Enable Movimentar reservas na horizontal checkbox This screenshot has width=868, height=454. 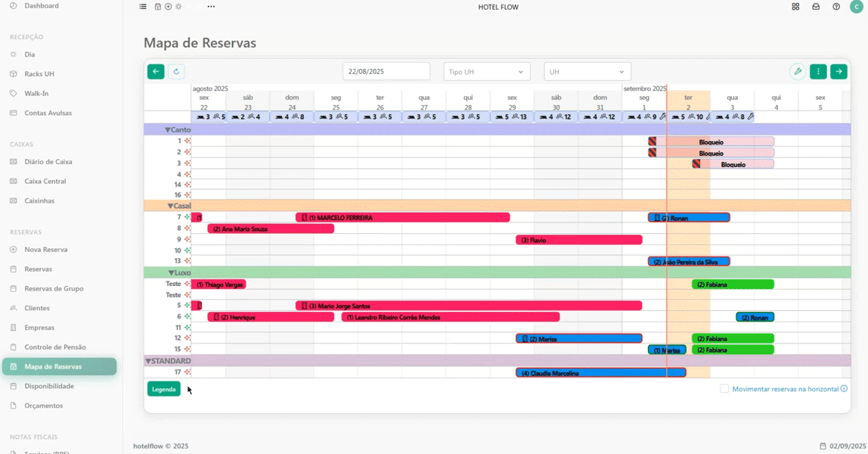coord(724,389)
